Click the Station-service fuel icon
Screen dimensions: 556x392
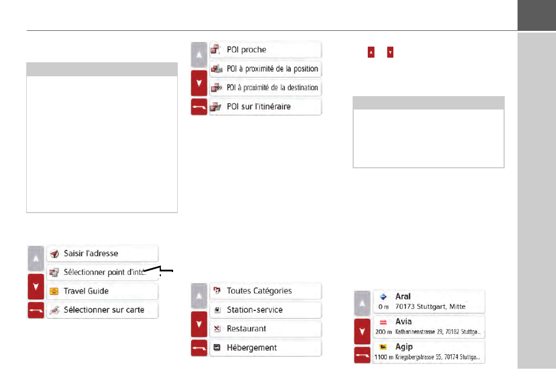point(217,310)
